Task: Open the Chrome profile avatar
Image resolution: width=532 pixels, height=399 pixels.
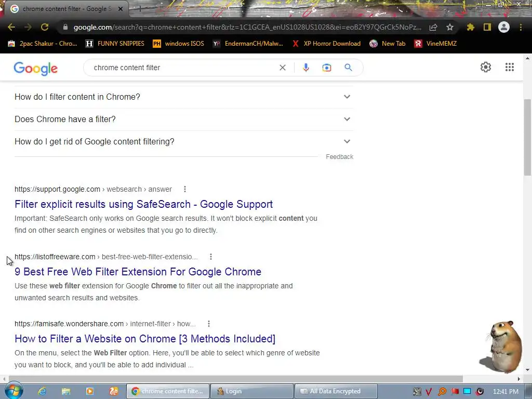Action: tap(504, 27)
